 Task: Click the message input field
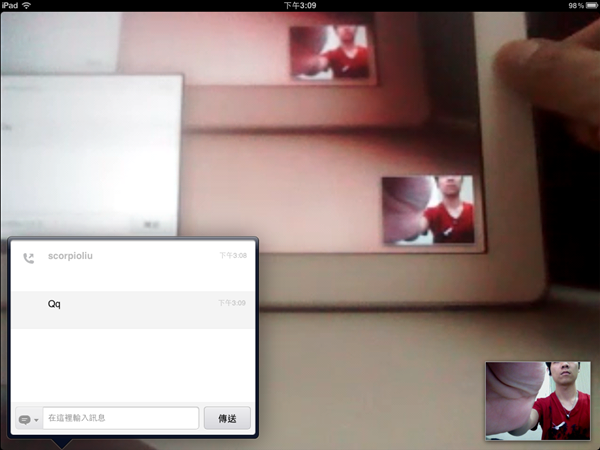pos(121,418)
